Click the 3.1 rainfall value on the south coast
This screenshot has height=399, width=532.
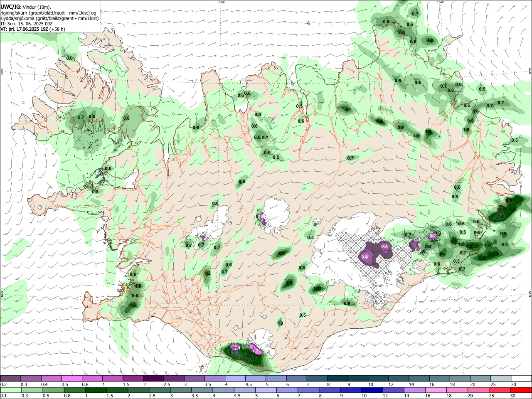point(232,352)
